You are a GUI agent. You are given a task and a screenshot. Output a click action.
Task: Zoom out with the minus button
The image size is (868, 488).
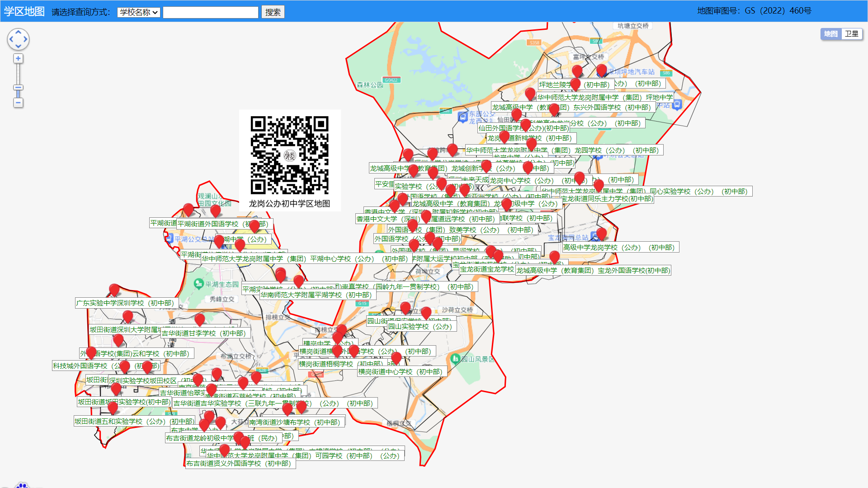pos(18,103)
